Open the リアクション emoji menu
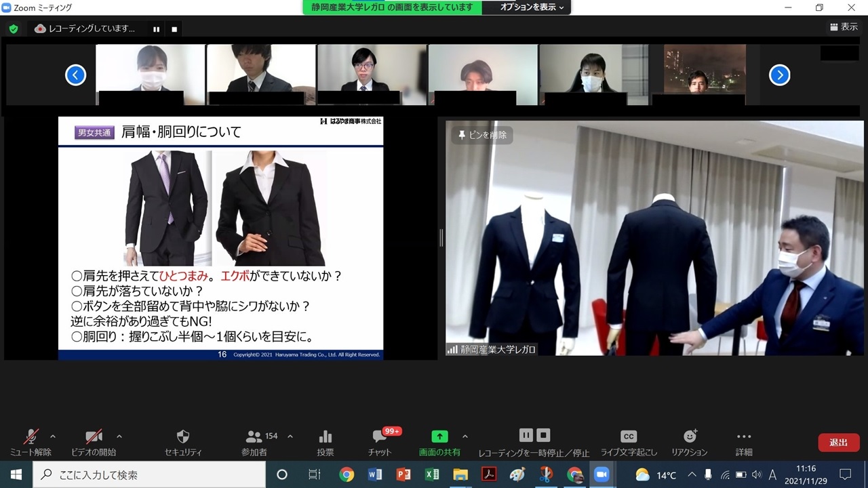The height and width of the screenshot is (488, 868). tap(690, 443)
